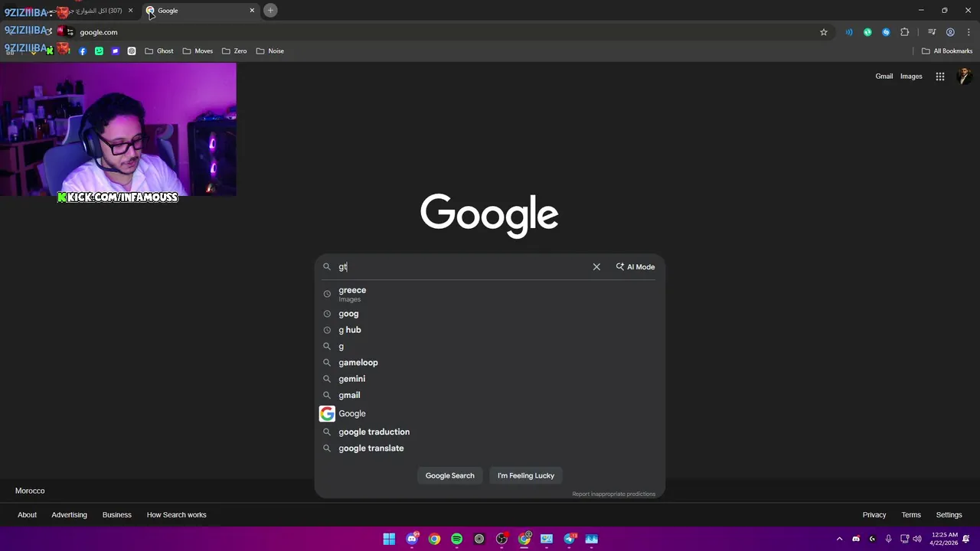Open the Settings footer menu

tap(949, 515)
